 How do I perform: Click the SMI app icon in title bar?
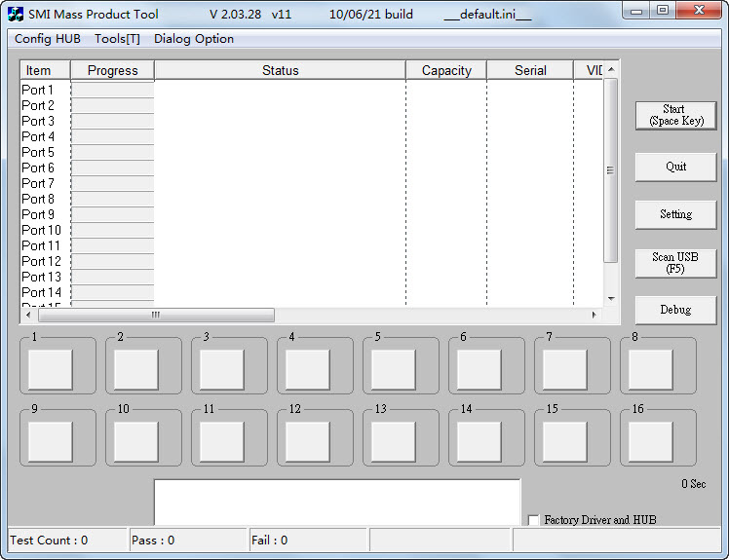coord(16,14)
